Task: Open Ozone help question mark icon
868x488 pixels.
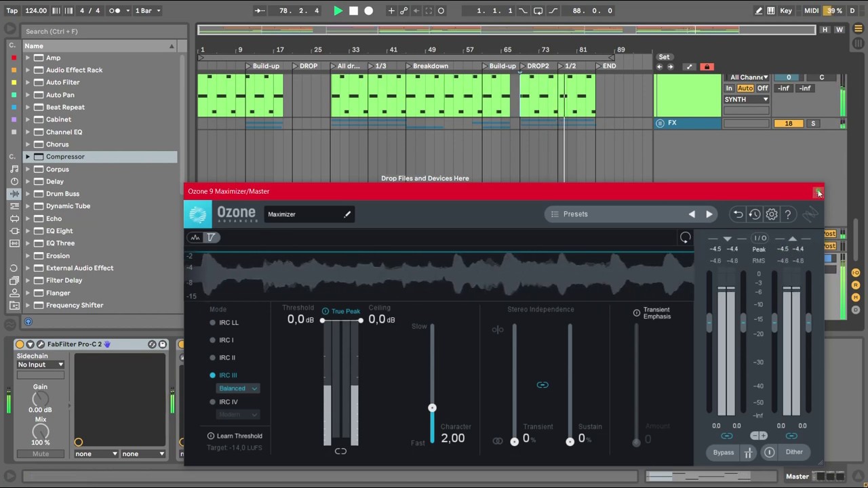Action: point(788,214)
